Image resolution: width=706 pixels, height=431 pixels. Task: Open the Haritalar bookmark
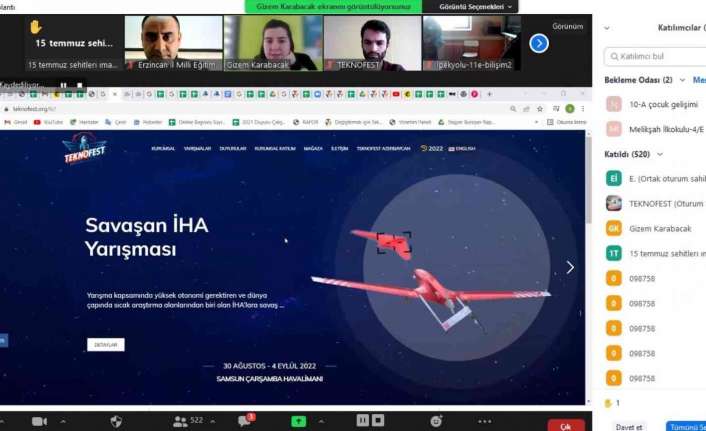click(x=84, y=122)
